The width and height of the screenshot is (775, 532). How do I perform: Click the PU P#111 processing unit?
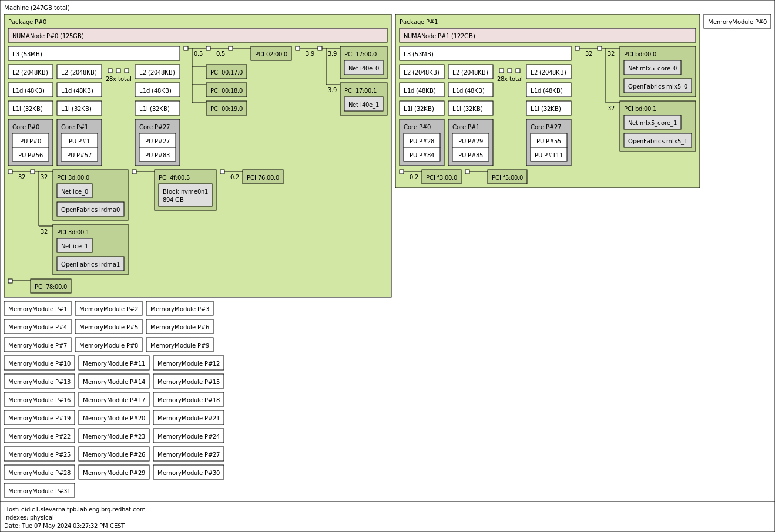coord(549,155)
